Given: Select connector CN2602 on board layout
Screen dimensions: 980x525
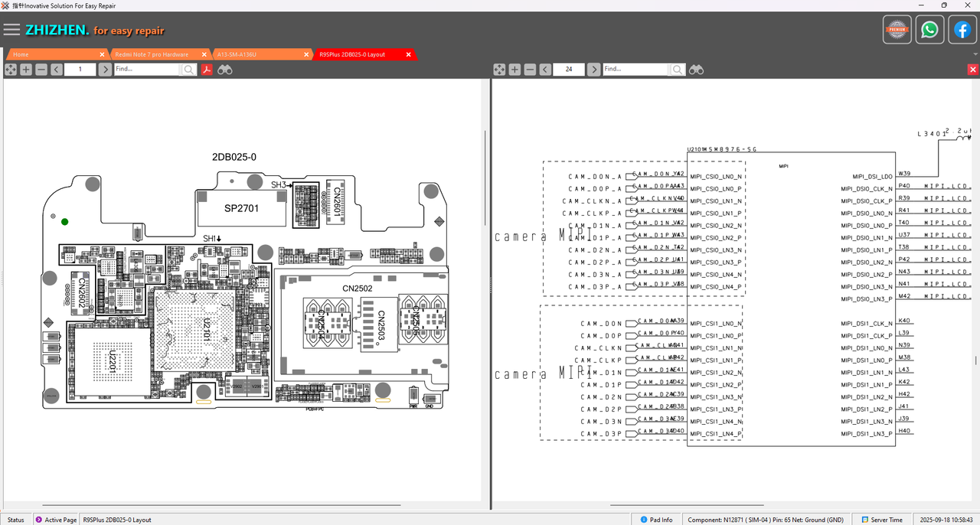Looking at the screenshot, I should click(x=82, y=292).
